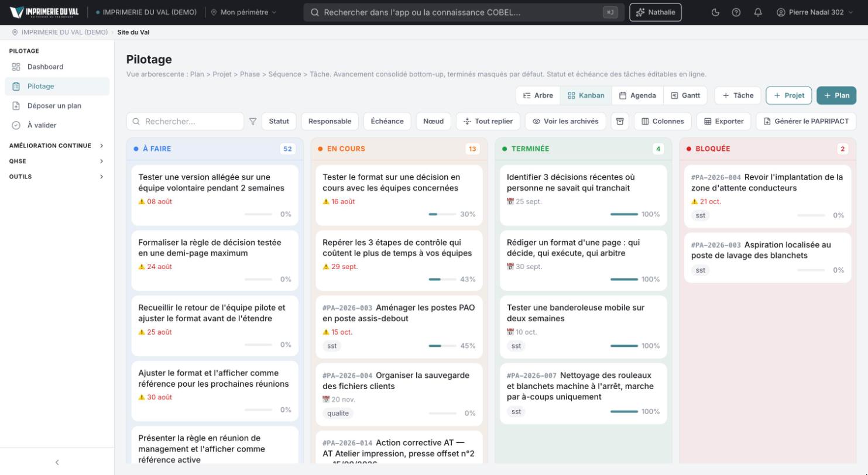
Task: Expand the QHSE section
Action: (x=57, y=161)
